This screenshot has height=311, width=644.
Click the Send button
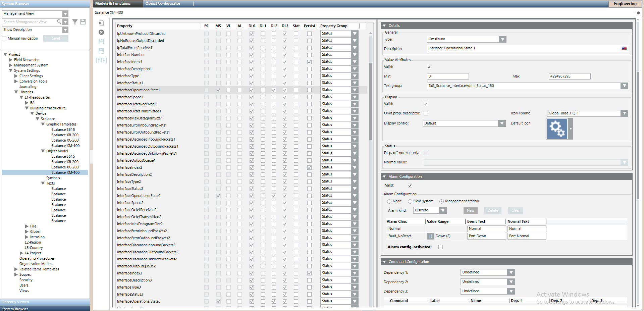point(56,38)
